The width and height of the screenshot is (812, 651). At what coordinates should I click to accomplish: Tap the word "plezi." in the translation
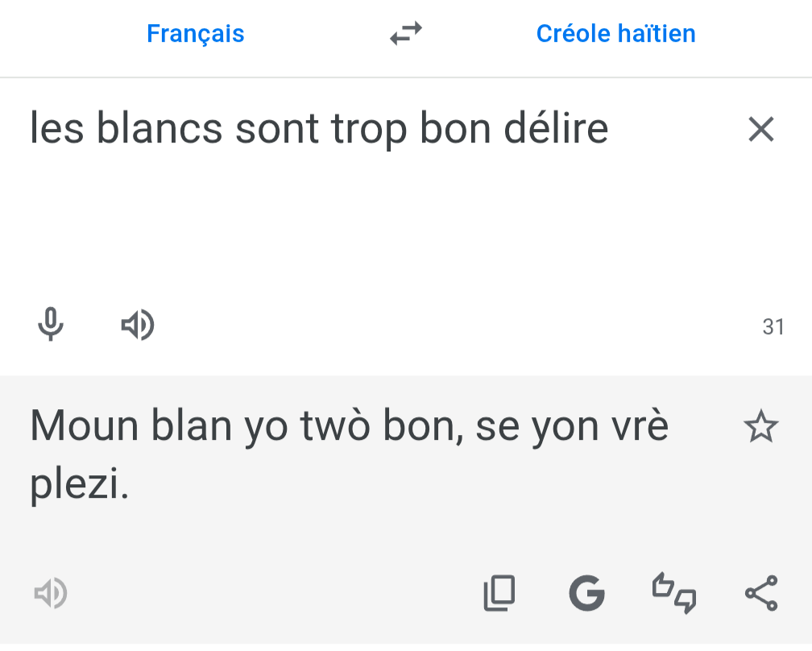(79, 485)
